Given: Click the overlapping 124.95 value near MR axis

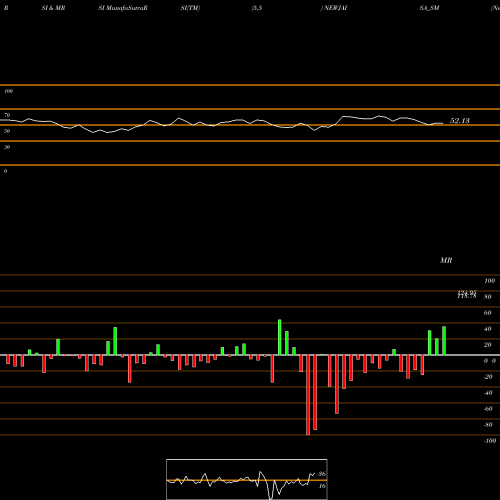Looking at the screenshot, I should coord(467,292).
